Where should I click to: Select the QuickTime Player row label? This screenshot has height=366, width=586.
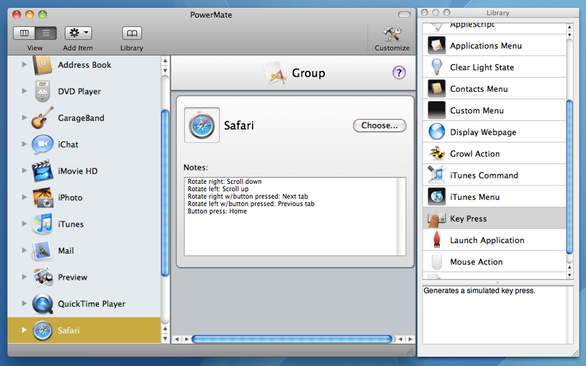click(92, 304)
